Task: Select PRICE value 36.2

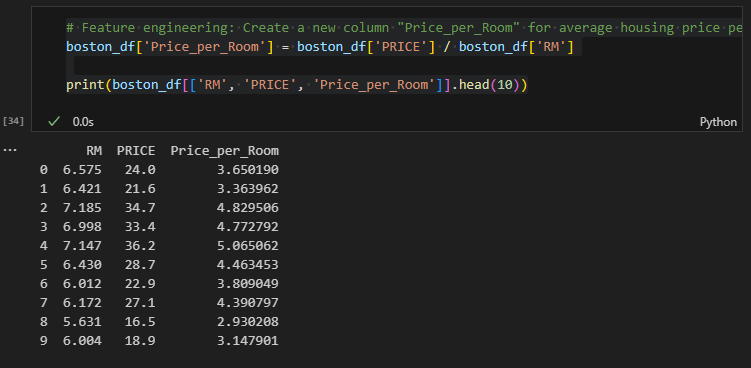Action: 140,246
